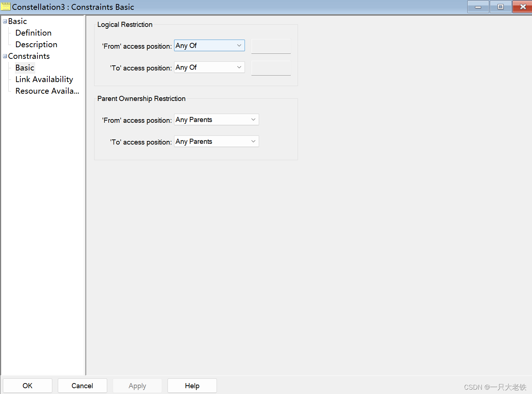Click the field beside Logical 'To' Any Of

click(271, 68)
